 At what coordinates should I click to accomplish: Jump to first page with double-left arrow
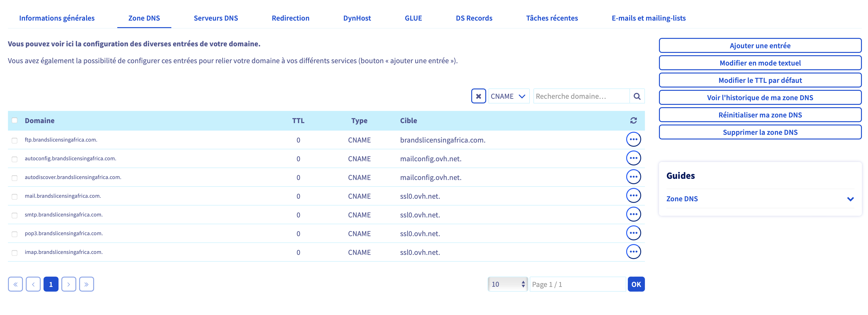click(15, 284)
